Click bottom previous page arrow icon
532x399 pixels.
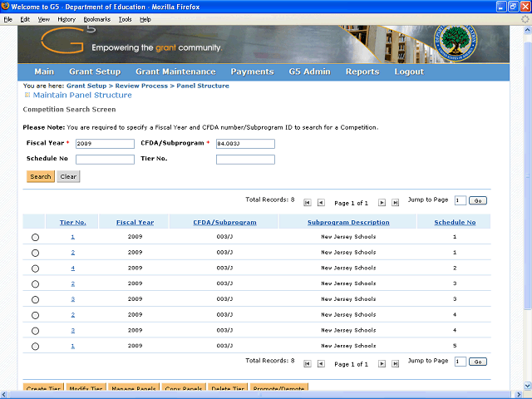pos(321,363)
